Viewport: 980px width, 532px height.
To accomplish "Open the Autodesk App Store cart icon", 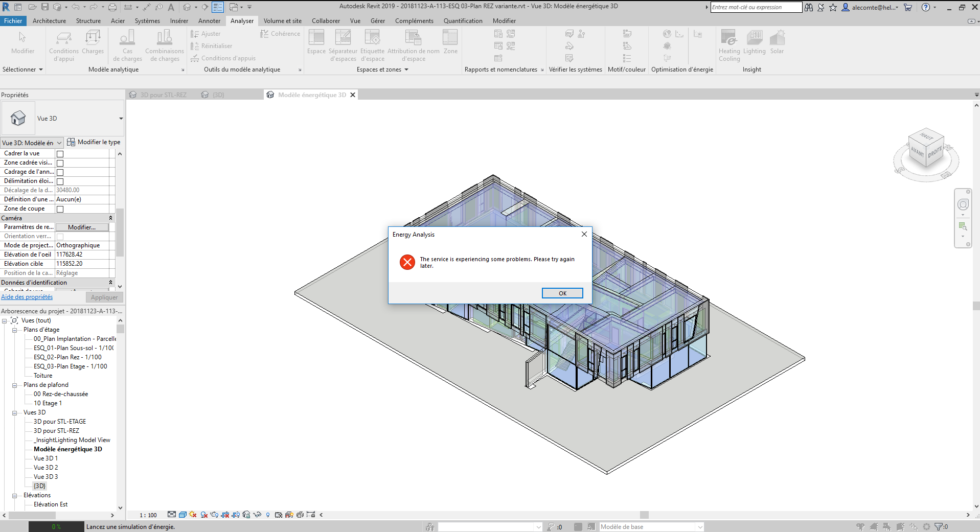I will point(908,7).
